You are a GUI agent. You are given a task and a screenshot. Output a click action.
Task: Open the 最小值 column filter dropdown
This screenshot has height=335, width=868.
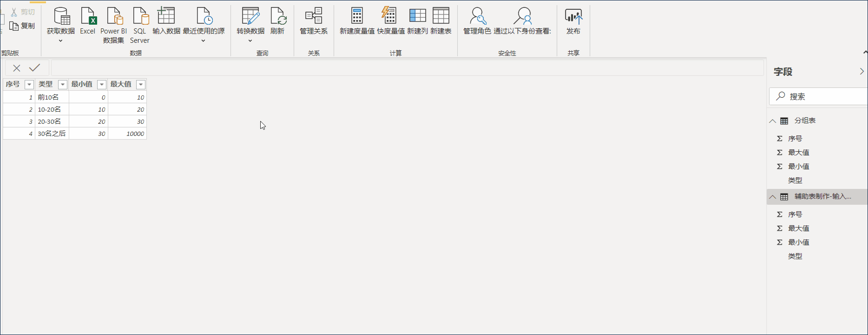point(101,85)
